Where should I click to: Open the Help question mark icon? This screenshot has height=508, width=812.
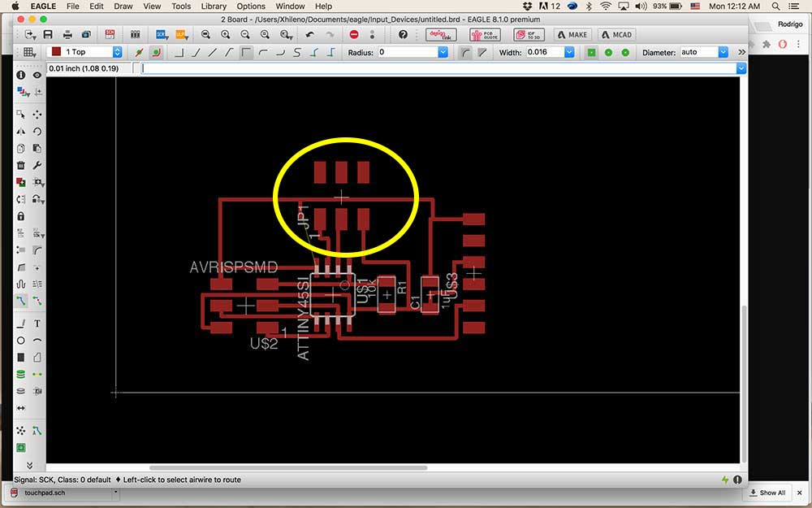coord(403,35)
